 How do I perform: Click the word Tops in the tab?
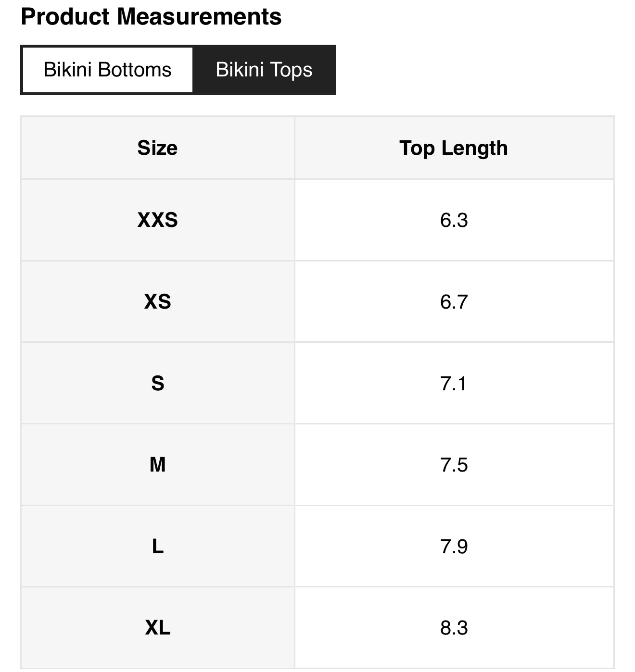coord(291,70)
